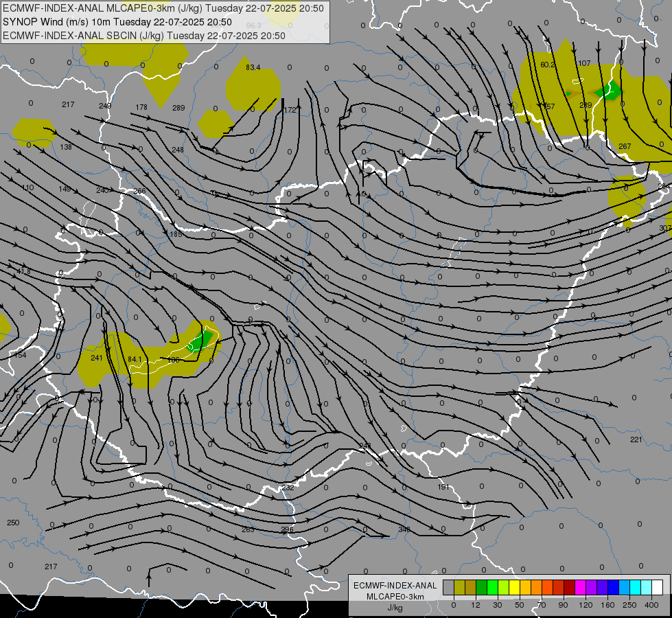672x618 pixels.
Task: Choose the bright cyan legend swatch
Action: [x=636, y=587]
